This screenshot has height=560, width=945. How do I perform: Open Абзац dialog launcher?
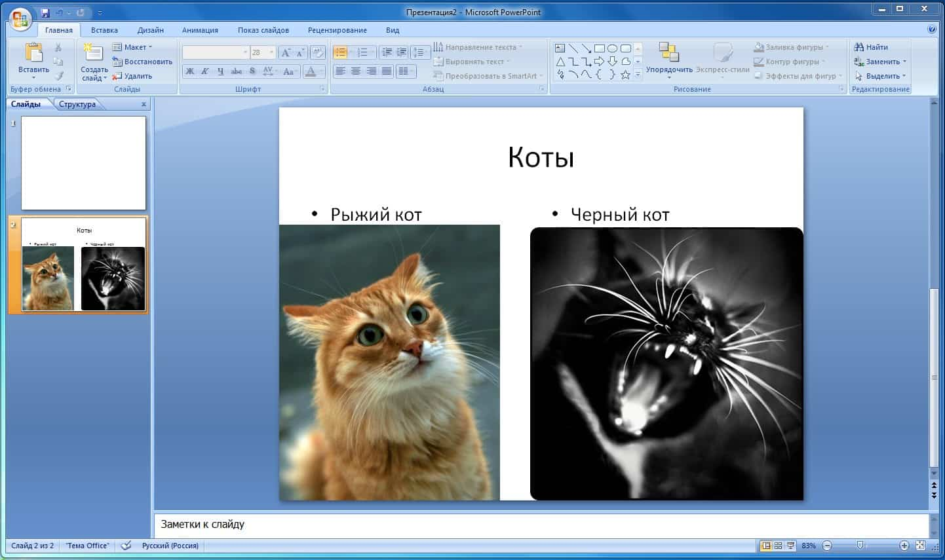(x=542, y=89)
